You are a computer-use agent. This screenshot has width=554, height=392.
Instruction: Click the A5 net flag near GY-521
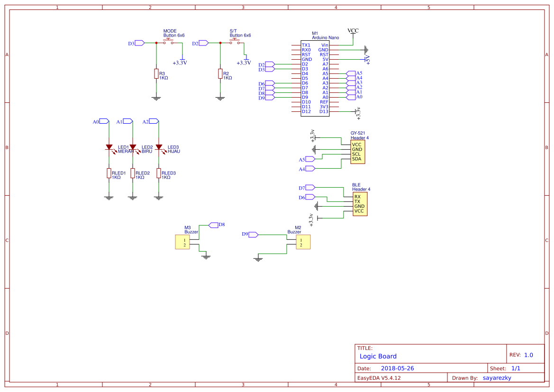[x=309, y=159]
